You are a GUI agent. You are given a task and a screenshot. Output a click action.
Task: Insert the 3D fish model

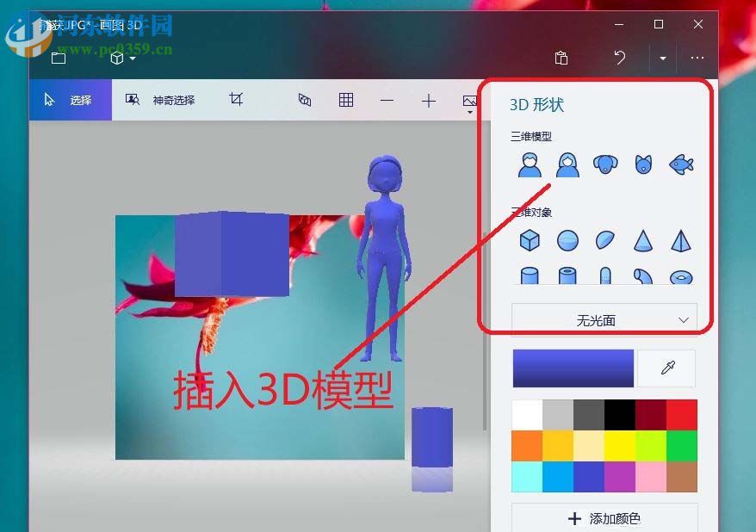coord(680,164)
